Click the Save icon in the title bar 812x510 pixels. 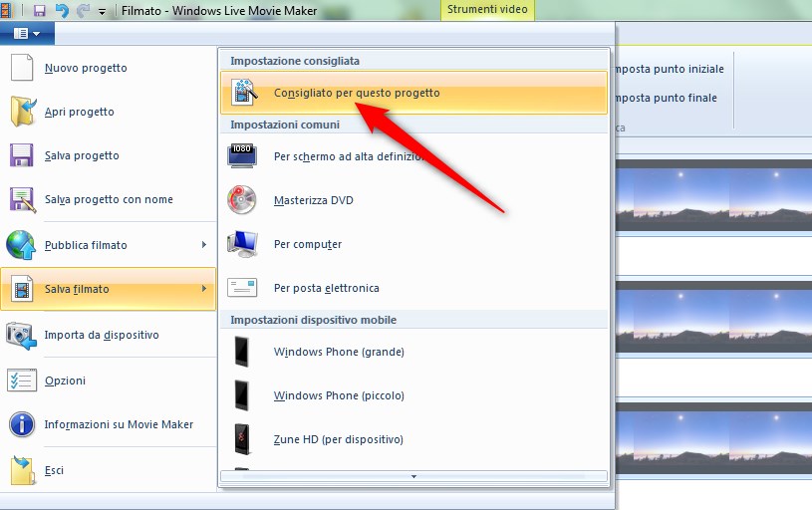(40, 10)
